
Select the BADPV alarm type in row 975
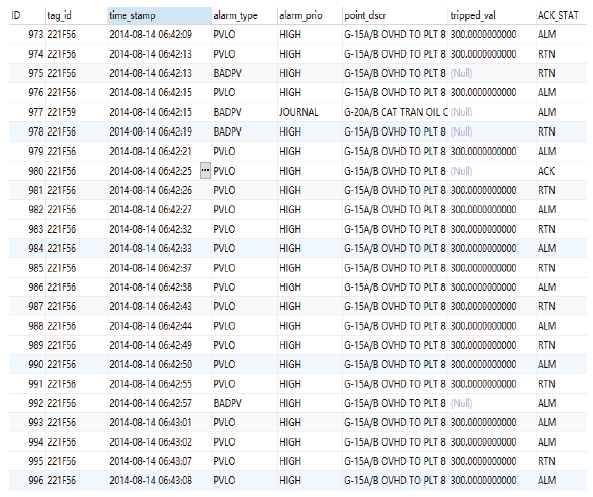point(244,73)
